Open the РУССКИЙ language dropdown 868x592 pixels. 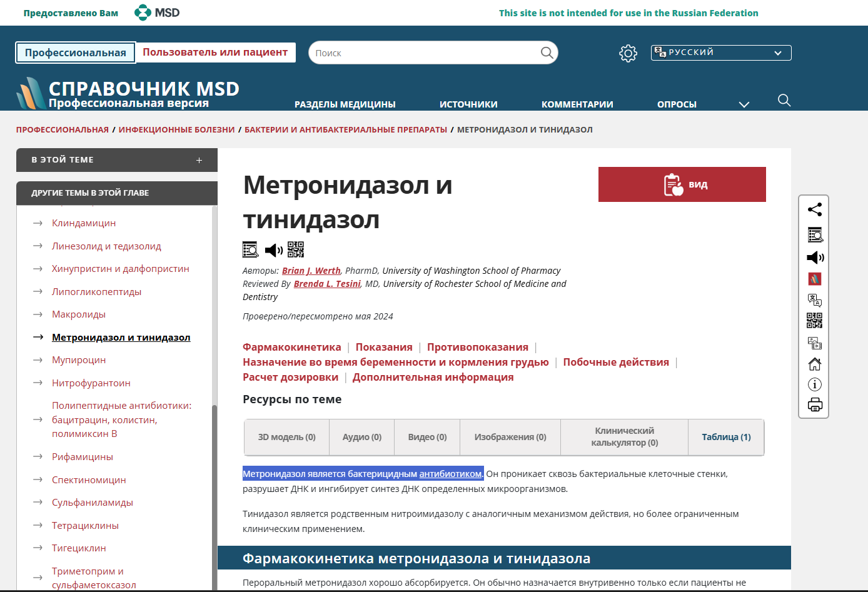[x=721, y=53]
